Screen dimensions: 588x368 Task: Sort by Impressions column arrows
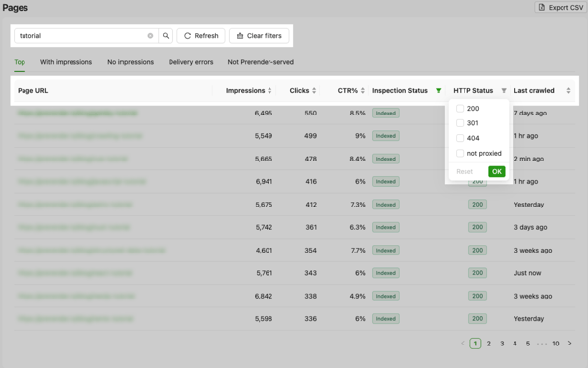[x=269, y=91]
